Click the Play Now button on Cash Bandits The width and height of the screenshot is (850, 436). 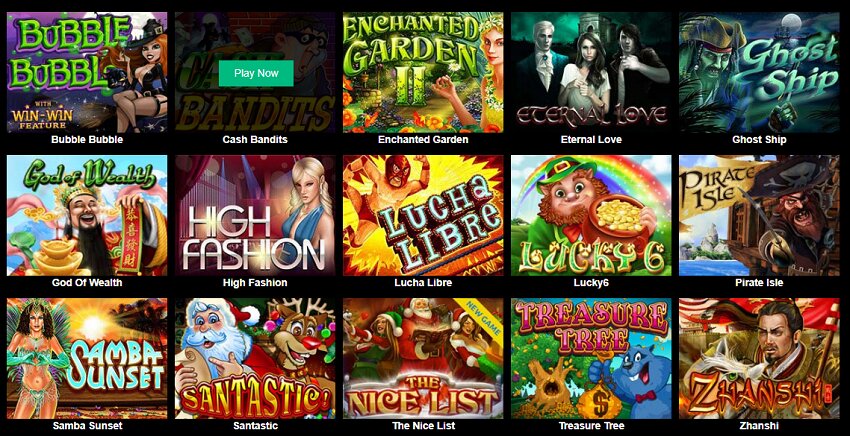point(256,73)
